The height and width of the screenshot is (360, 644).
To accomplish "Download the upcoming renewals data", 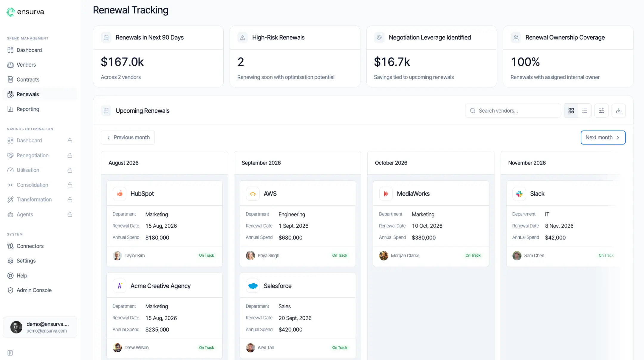I will pyautogui.click(x=619, y=110).
